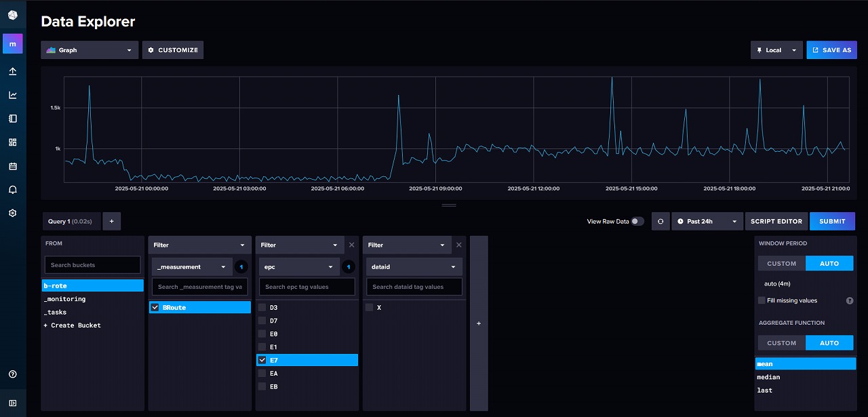The width and height of the screenshot is (868, 417).
Task: Enable Fill missing values checkbox
Action: click(x=762, y=300)
